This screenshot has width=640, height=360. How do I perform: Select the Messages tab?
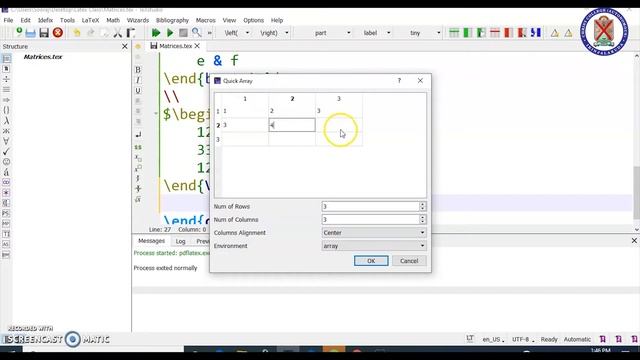(151, 241)
